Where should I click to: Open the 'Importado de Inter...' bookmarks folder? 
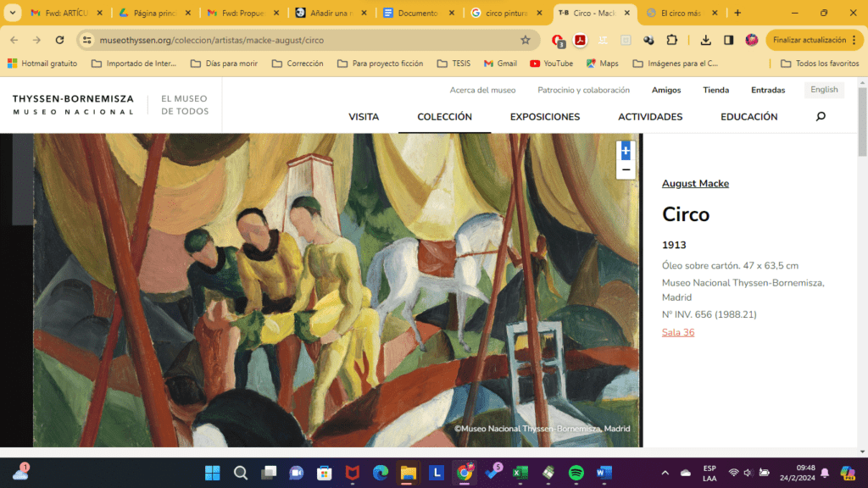133,64
